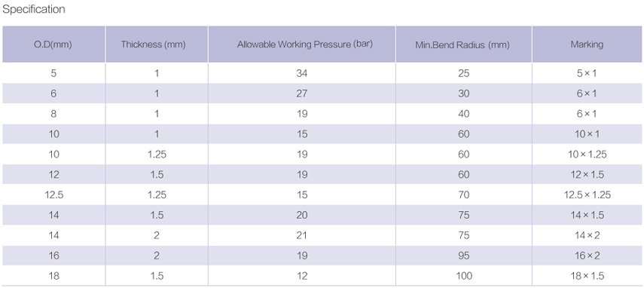This screenshot has height=288, width=644.
Task: Select the 18 × 1.5 marking cell
Action: pos(587,276)
